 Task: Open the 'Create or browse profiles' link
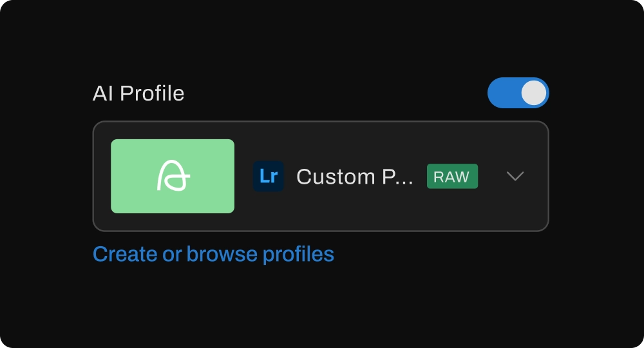213,254
